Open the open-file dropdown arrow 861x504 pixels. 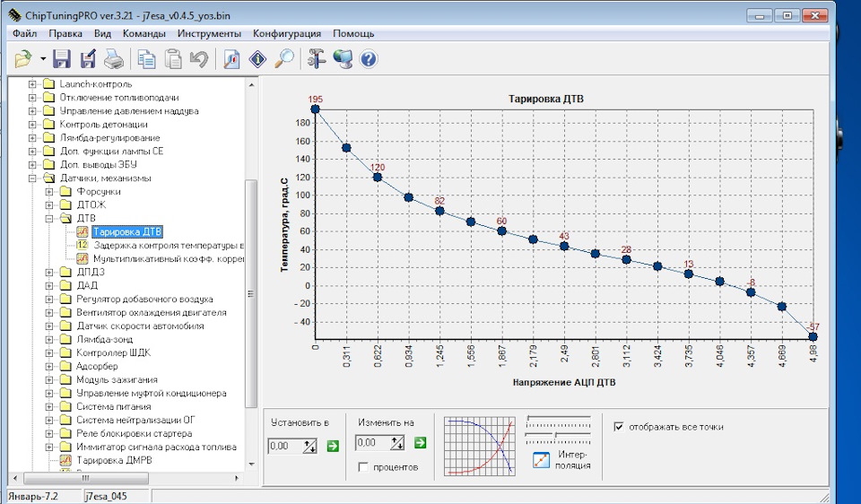click(43, 60)
